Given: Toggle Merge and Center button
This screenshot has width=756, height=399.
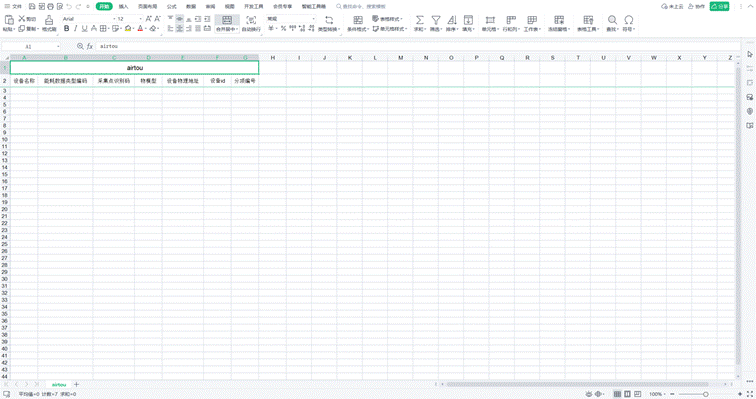Looking at the screenshot, I should click(227, 23).
